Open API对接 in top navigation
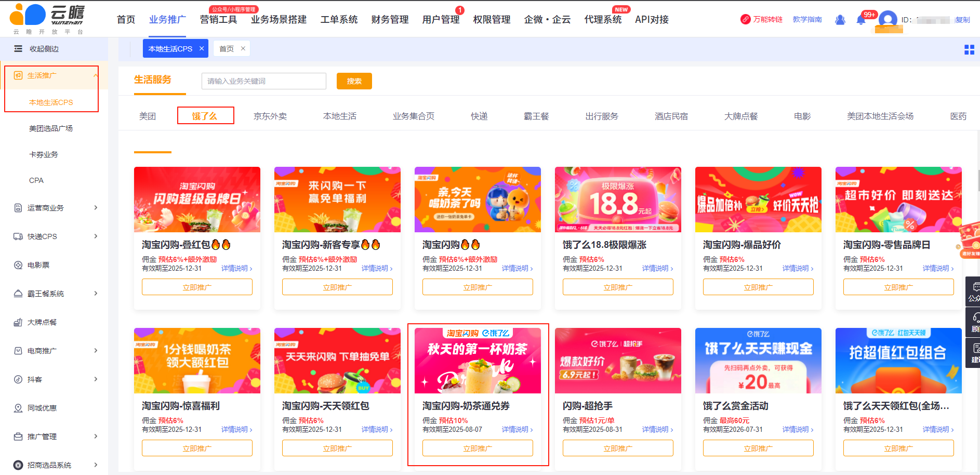980x475 pixels. click(652, 20)
